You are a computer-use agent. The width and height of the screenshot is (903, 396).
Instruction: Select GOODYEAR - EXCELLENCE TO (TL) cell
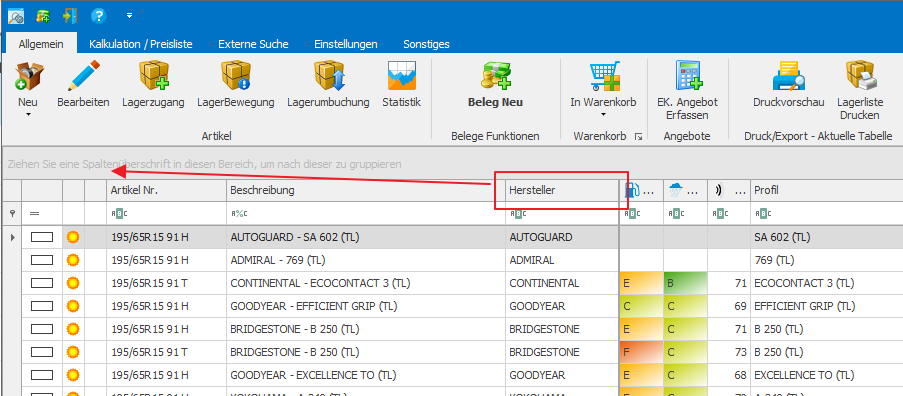tap(366, 375)
